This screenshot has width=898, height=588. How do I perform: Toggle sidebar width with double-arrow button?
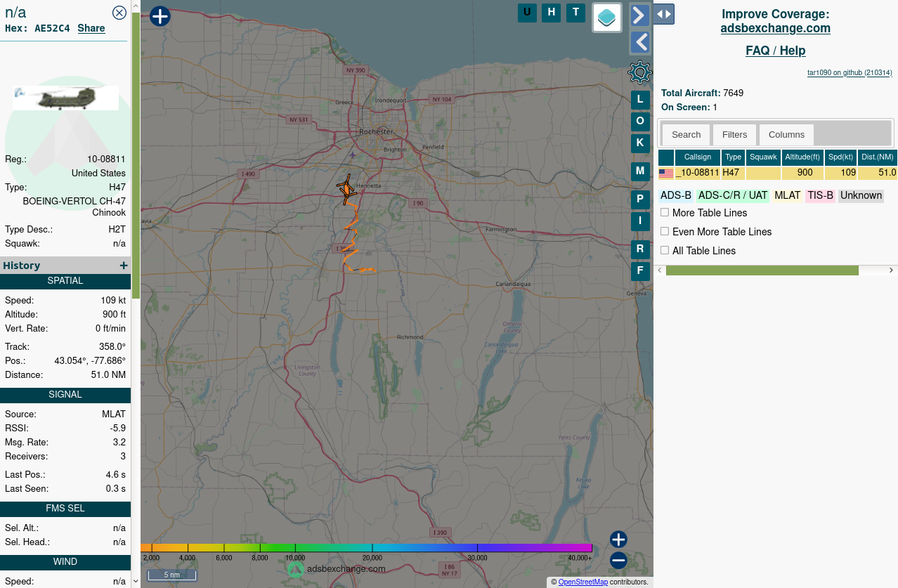coord(664,13)
